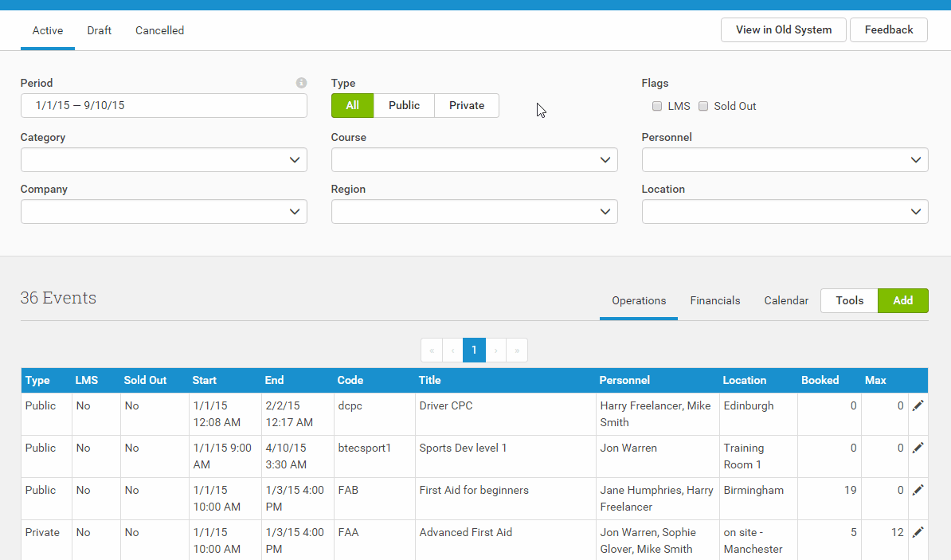Image resolution: width=951 pixels, height=560 pixels.
Task: Click the Sports Dev level 1 title
Action: tap(463, 448)
